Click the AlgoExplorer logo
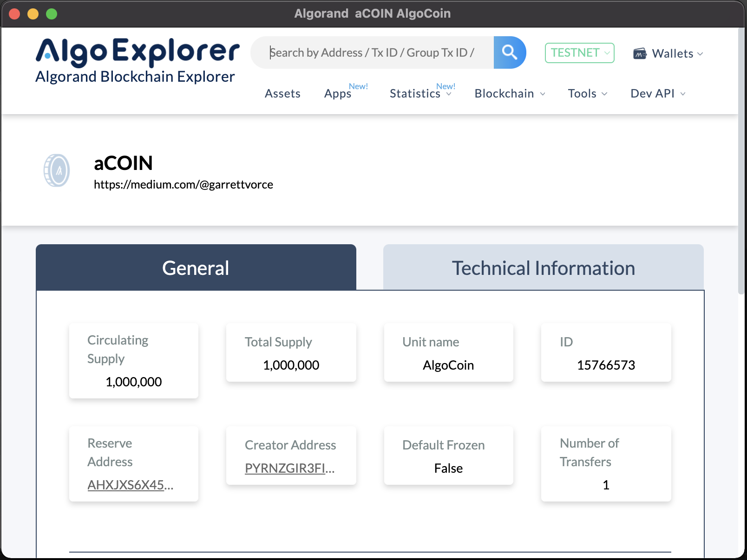Screen dimensions: 747x560 (138, 52)
